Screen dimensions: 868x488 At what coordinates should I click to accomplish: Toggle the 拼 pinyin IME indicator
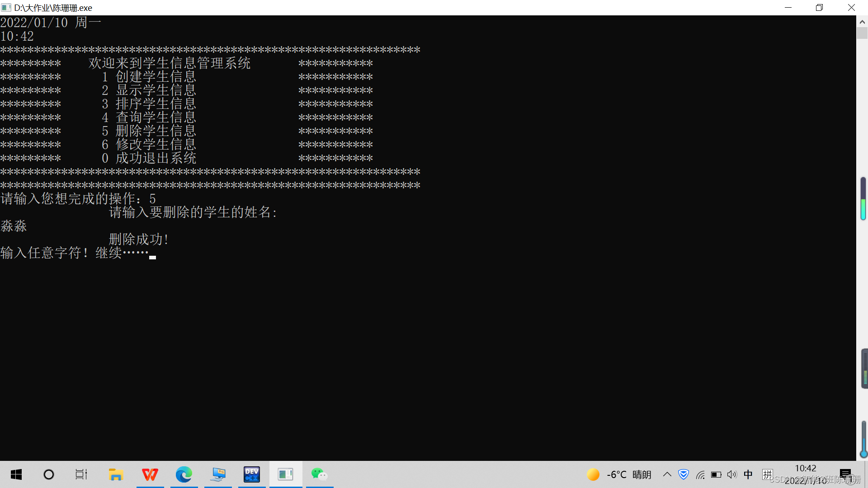[768, 474]
